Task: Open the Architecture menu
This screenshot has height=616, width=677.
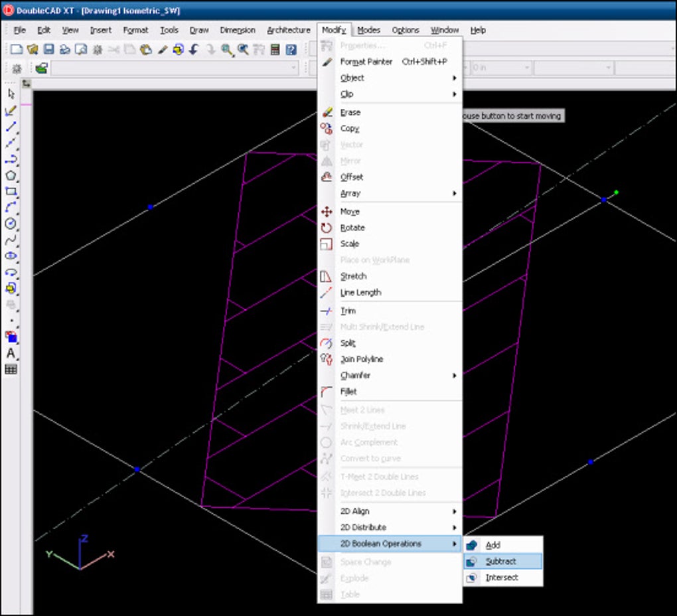Action: [288, 30]
